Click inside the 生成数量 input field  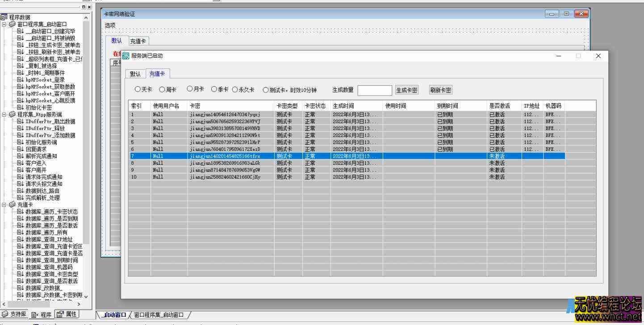(x=374, y=90)
